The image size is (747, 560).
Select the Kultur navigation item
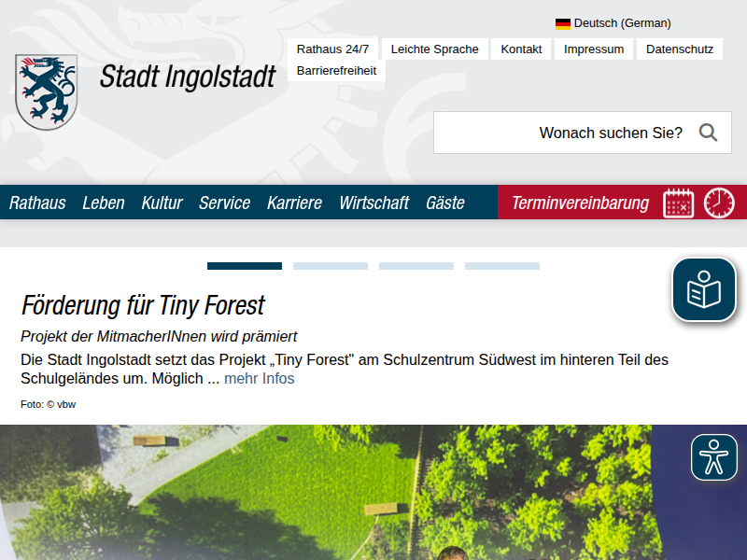(162, 202)
